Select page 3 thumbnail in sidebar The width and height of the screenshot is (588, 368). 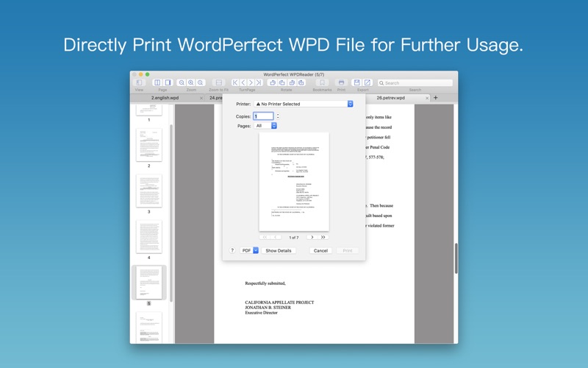[x=149, y=191]
